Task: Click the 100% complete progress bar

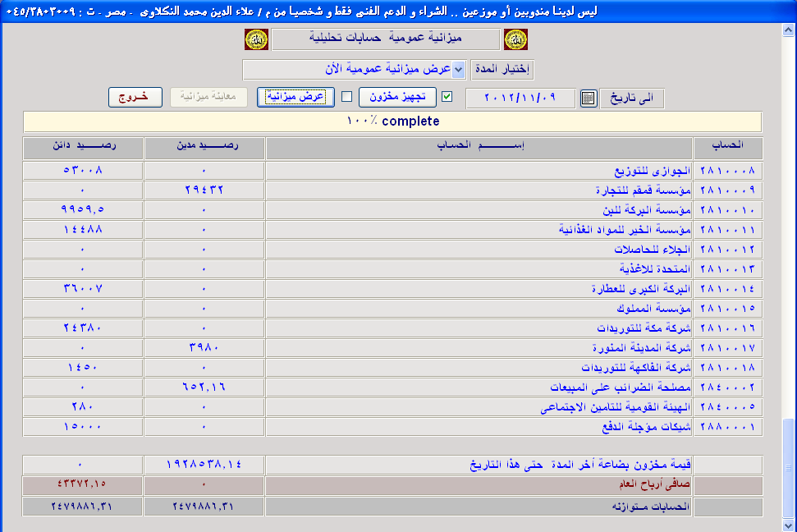Action: [392, 122]
